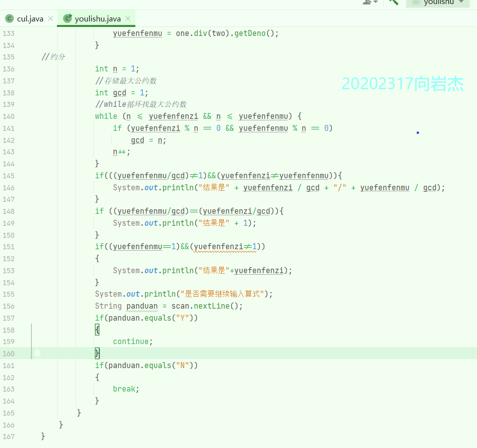Click the string "是否需要继续输入算式" on line 155
This screenshot has height=448, width=477.
click(x=222, y=294)
